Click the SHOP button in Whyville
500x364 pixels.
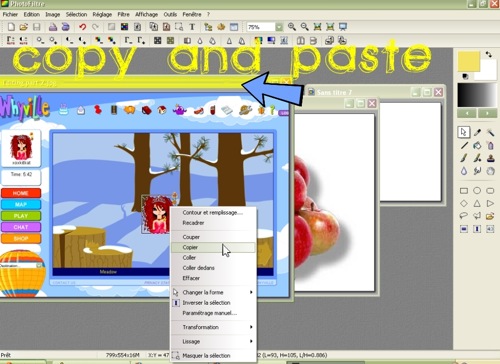[x=21, y=238]
